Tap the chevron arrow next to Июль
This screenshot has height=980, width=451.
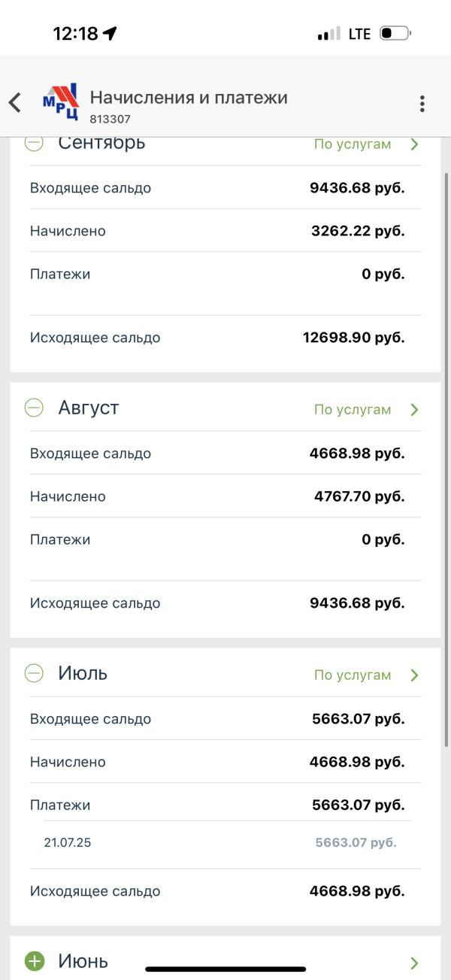coord(414,675)
